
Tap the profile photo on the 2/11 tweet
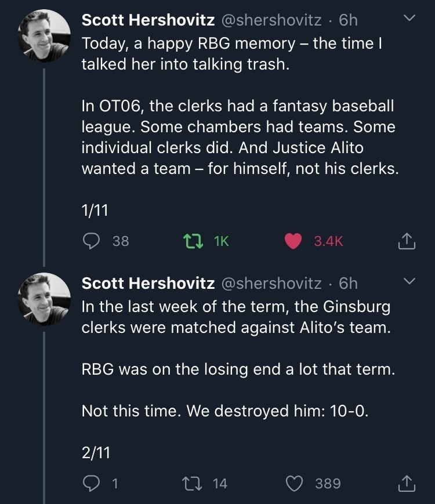[45, 299]
